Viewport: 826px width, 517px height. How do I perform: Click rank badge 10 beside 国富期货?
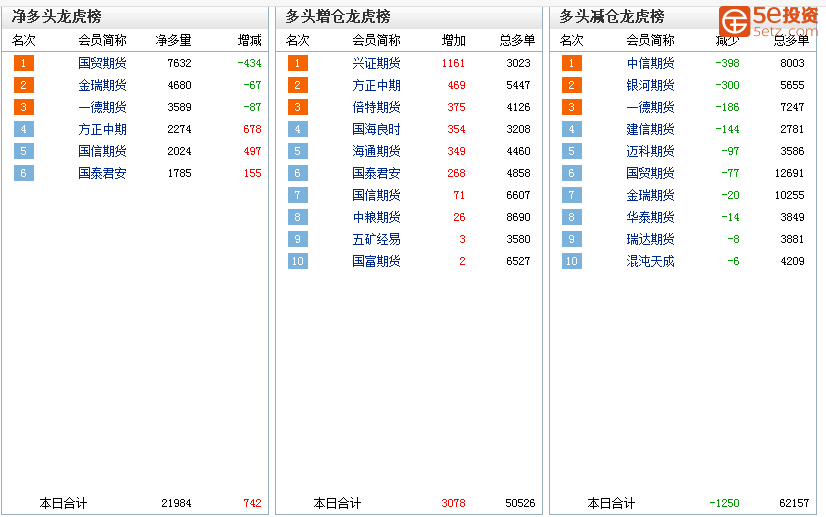[298, 261]
